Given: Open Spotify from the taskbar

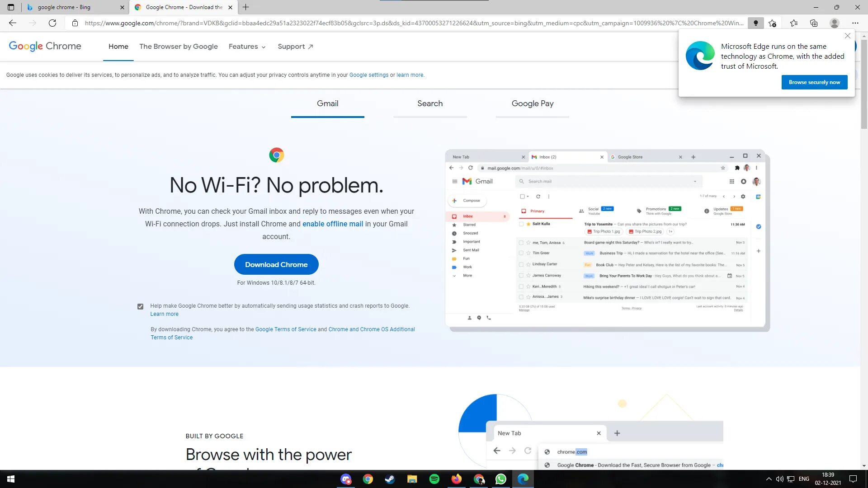Looking at the screenshot, I should click(x=434, y=479).
